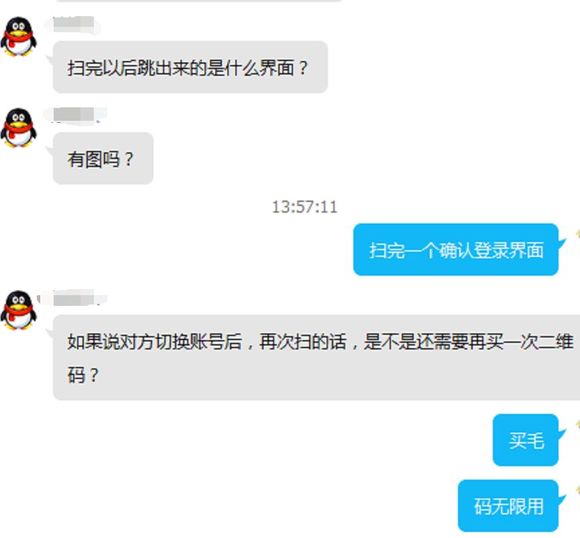Screen dimensions: 580x538
Task: Select the "有图吗?" message bubble
Action: click(x=103, y=158)
